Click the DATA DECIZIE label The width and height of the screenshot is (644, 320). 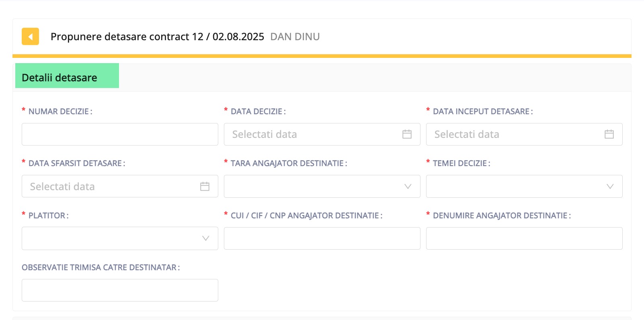click(258, 111)
